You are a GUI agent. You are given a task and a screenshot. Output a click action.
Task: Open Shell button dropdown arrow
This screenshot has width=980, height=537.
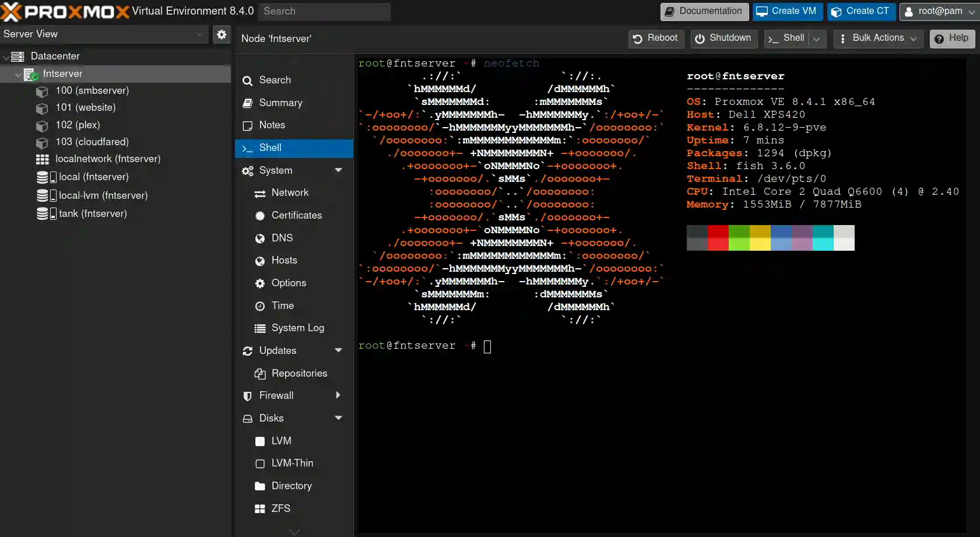(817, 39)
